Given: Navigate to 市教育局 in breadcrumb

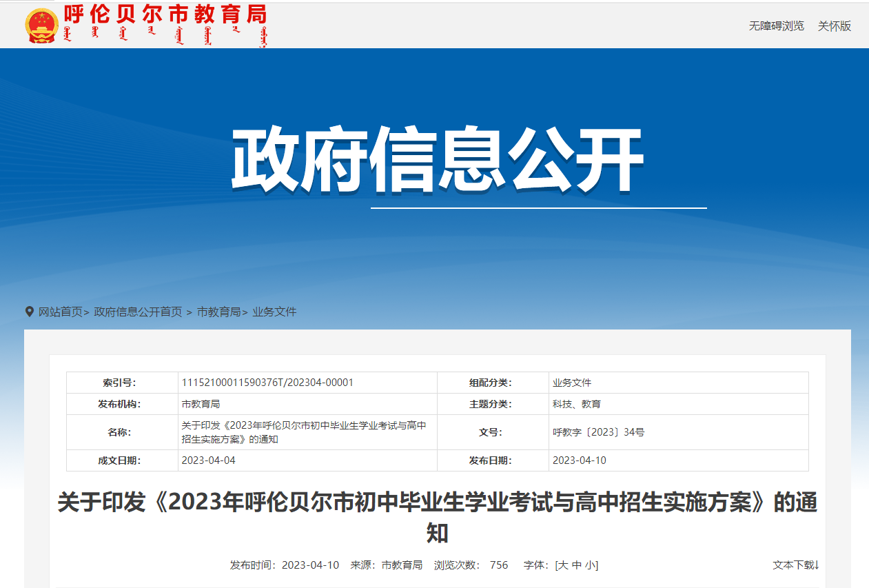Looking at the screenshot, I should tap(218, 312).
